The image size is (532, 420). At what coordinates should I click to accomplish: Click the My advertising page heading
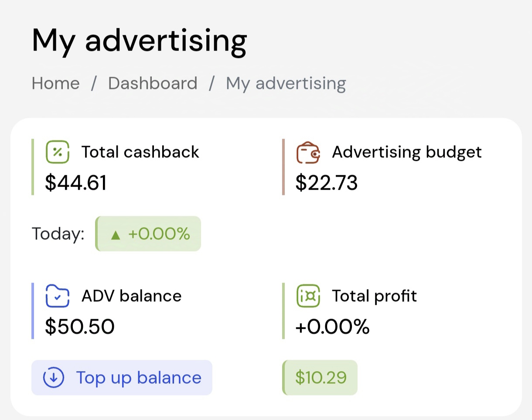point(140,40)
